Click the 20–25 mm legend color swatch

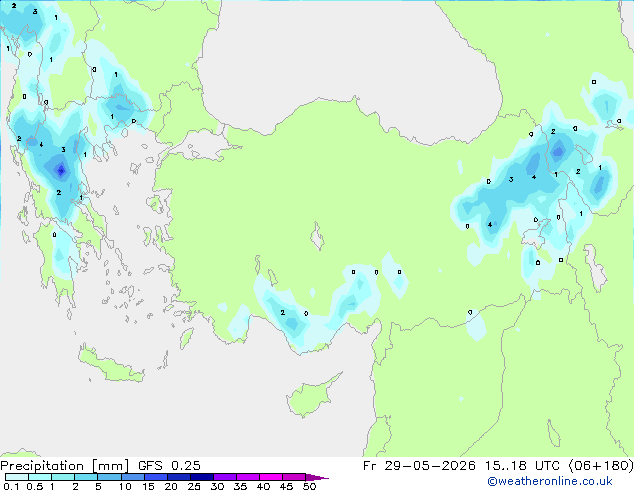179,477
